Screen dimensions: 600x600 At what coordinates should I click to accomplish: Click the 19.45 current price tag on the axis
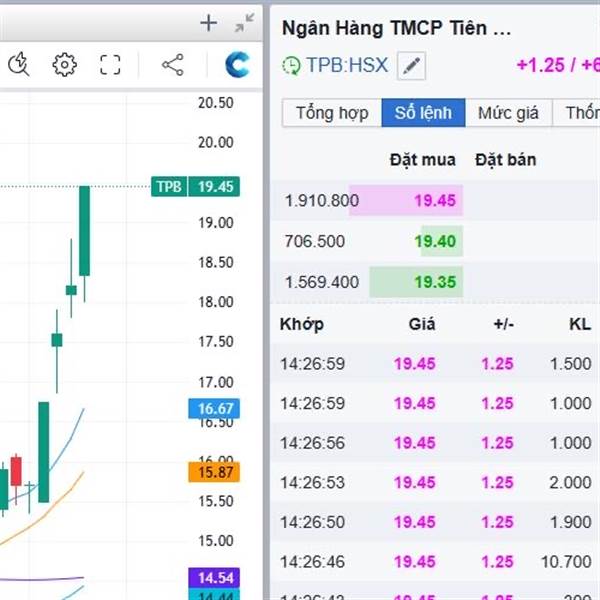[x=214, y=187]
